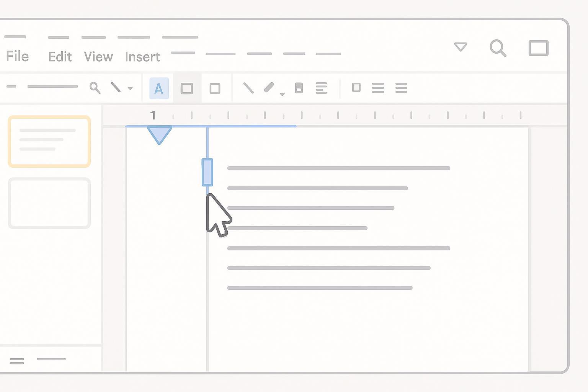The width and height of the screenshot is (588, 392).
Task: Open the dropdown arrow beside the pen tool
Action: coord(130,88)
